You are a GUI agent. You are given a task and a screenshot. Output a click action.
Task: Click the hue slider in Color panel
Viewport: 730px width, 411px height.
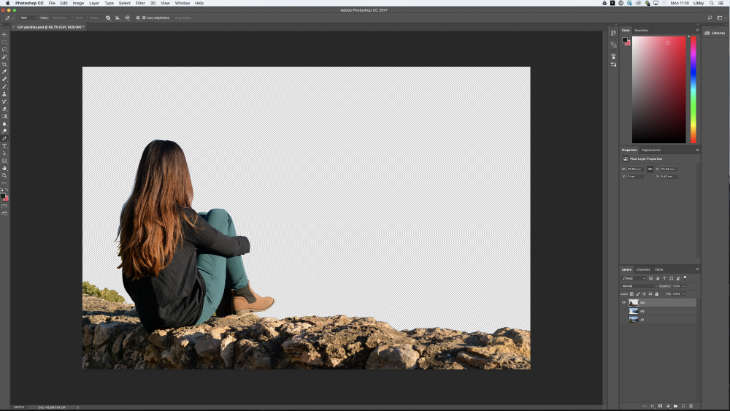[694, 88]
